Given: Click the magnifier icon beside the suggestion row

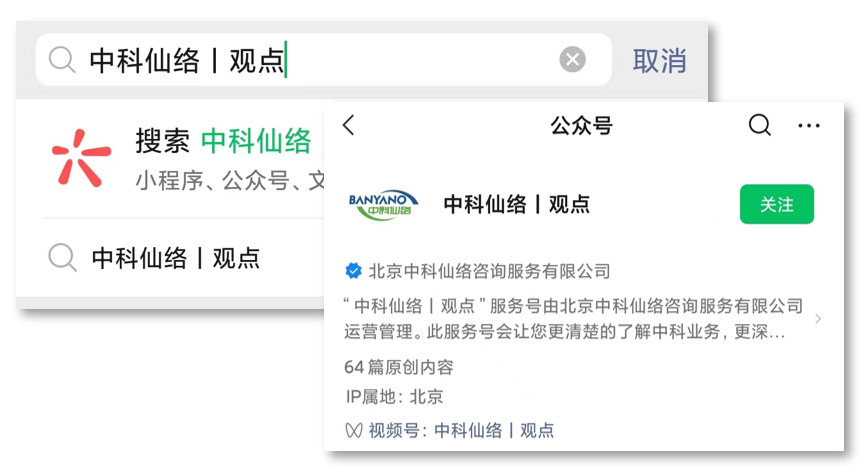Looking at the screenshot, I should pyautogui.click(x=62, y=257).
